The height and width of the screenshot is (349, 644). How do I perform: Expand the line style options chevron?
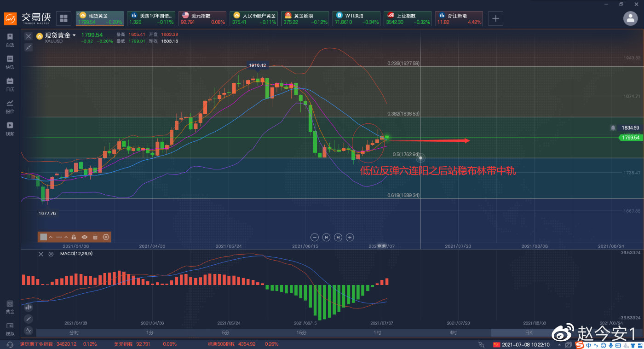66,237
